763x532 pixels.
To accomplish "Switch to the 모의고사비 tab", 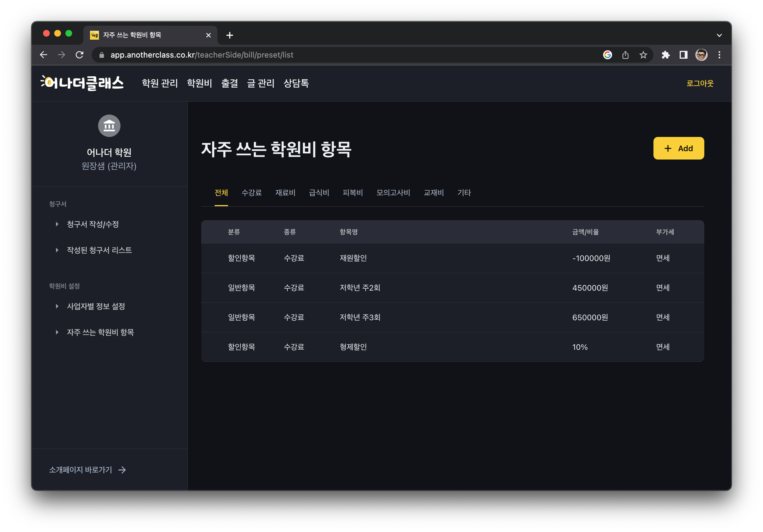I will [393, 193].
